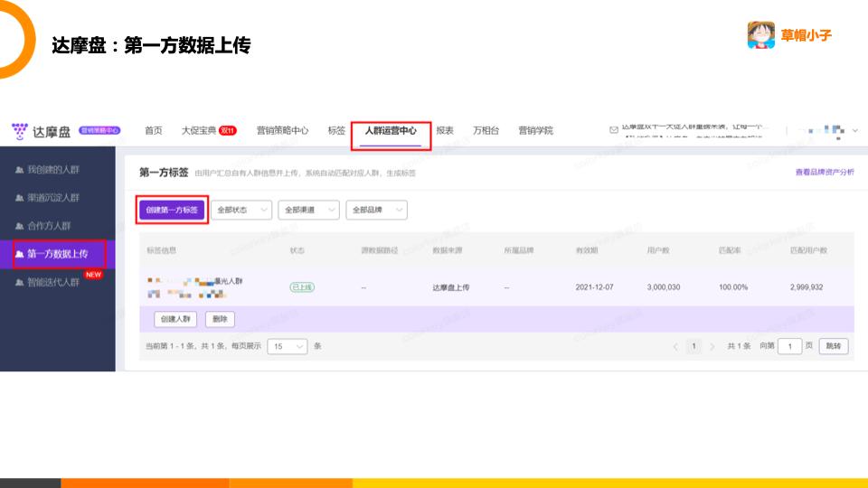Select 渠道沉淀人群 in the sidebar
This screenshot has width=868, height=488.
53,198
